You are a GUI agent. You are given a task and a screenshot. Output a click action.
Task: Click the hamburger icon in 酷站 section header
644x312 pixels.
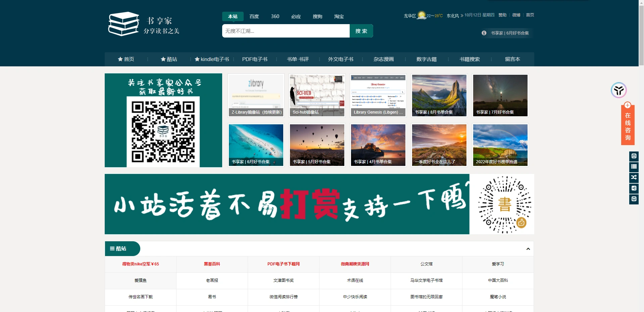(112, 249)
